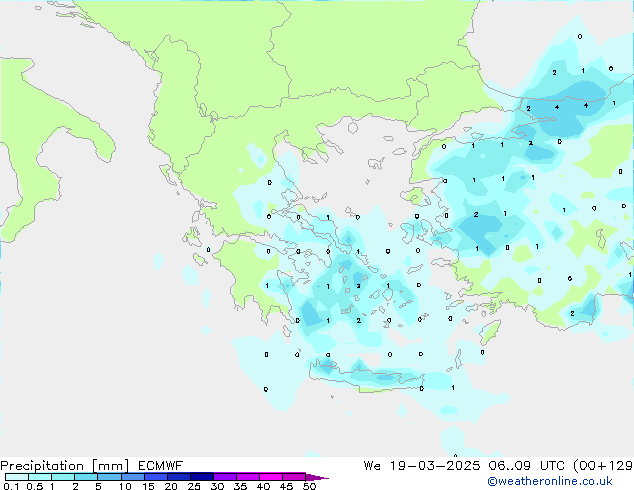Click the "50" legend value
This screenshot has width=634, height=490.
309,486
